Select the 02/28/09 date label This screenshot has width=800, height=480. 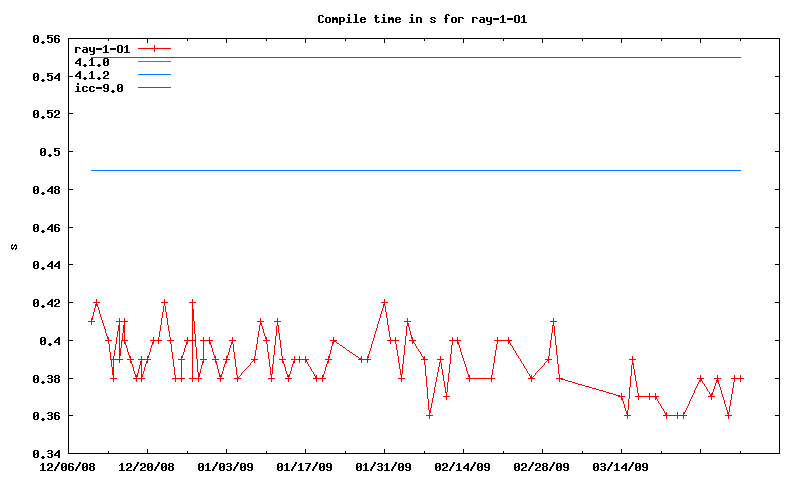pyautogui.click(x=542, y=467)
